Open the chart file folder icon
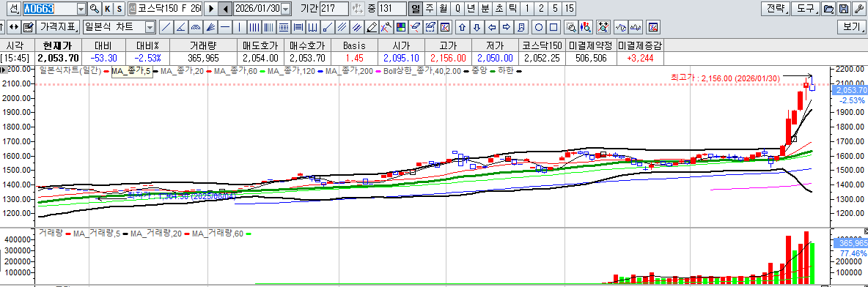Screen dimensions: 868x287 tap(828, 9)
